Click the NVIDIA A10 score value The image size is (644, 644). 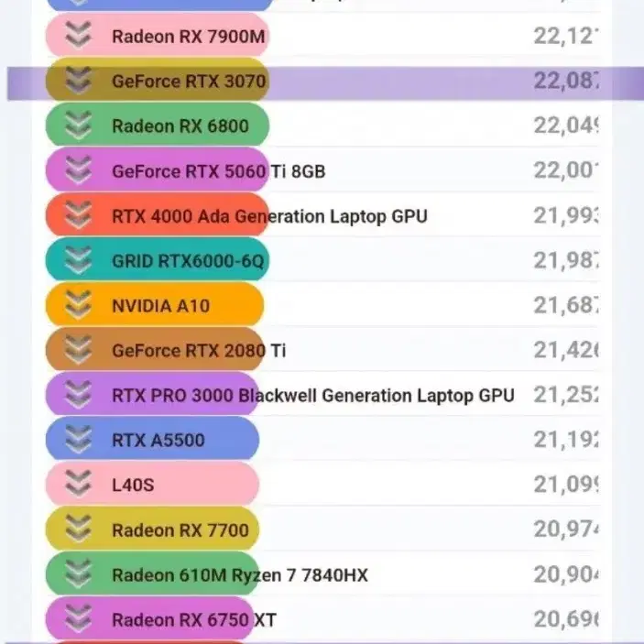565,305
